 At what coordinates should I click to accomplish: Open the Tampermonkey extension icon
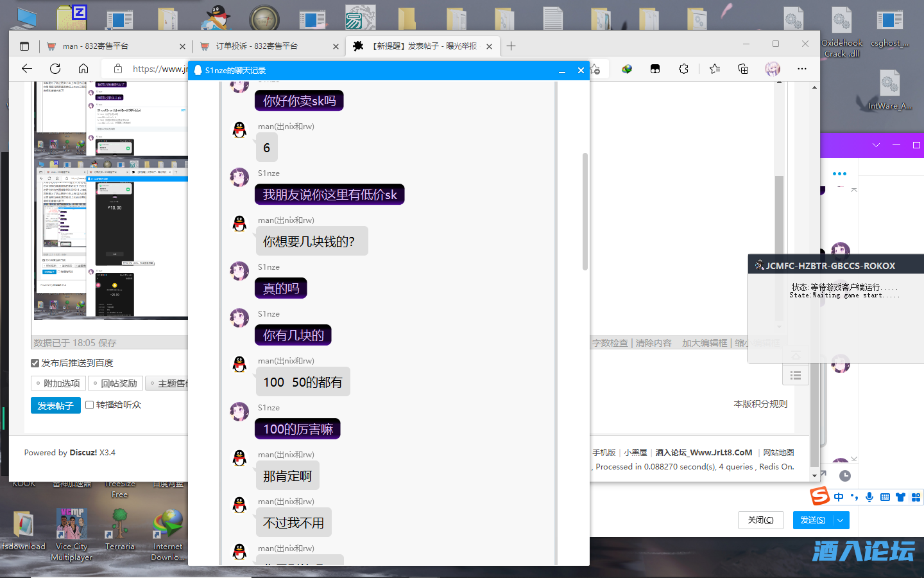pyautogui.click(x=655, y=69)
